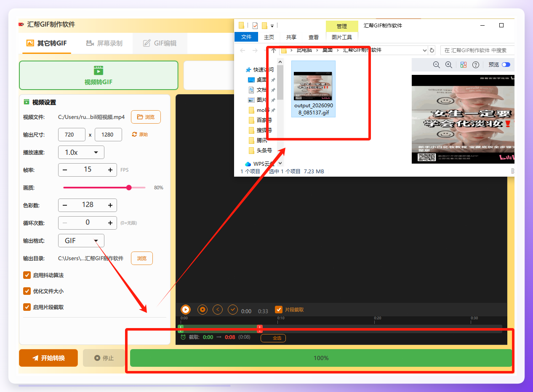This screenshot has width=533, height=392.
Task: Uncheck 优化文件大小 option
Action: (x=27, y=291)
